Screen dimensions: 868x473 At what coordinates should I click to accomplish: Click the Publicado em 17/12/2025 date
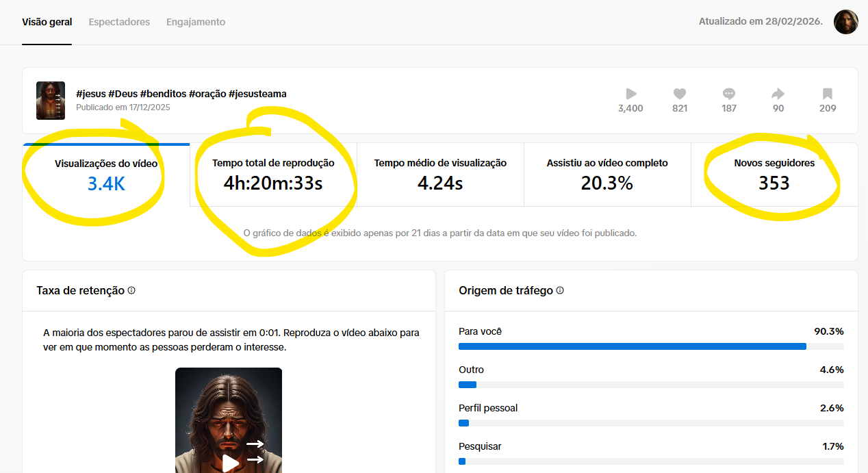(x=123, y=107)
